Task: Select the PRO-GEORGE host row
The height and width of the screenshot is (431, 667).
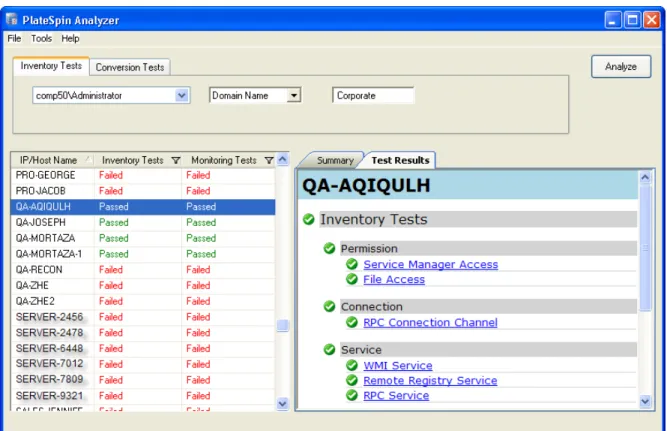Action: pos(143,175)
